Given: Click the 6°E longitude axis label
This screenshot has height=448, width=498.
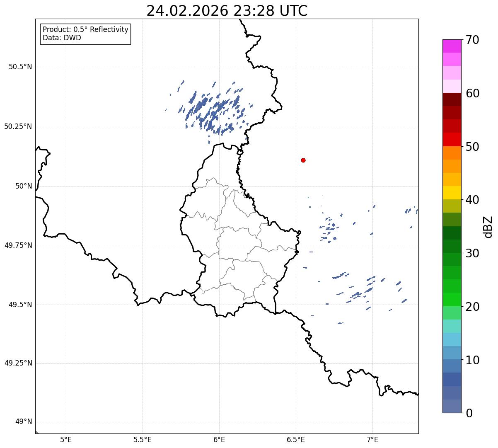Looking at the screenshot, I should click(220, 439).
